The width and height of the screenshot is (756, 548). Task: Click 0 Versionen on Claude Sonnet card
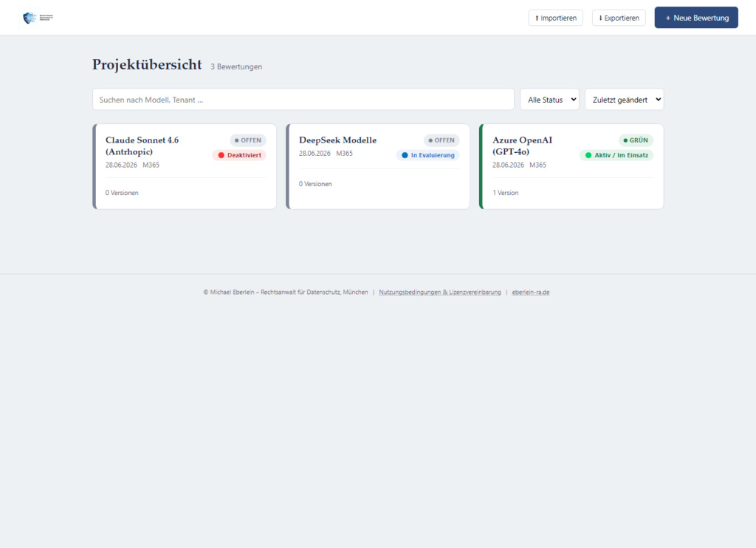[x=122, y=193]
